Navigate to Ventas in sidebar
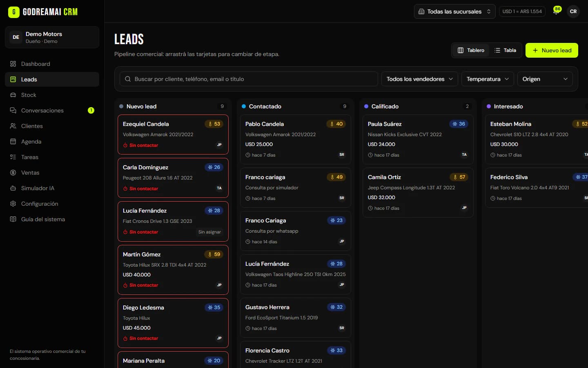This screenshot has width=588, height=368. (x=52, y=173)
